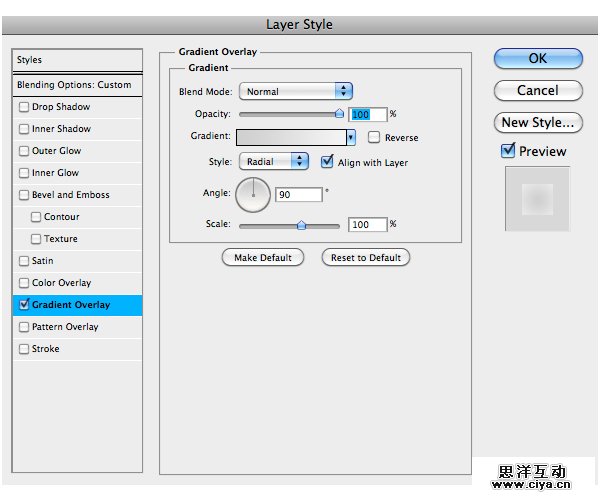
Task: Open the Blend Mode dropdown
Action: pos(295,91)
